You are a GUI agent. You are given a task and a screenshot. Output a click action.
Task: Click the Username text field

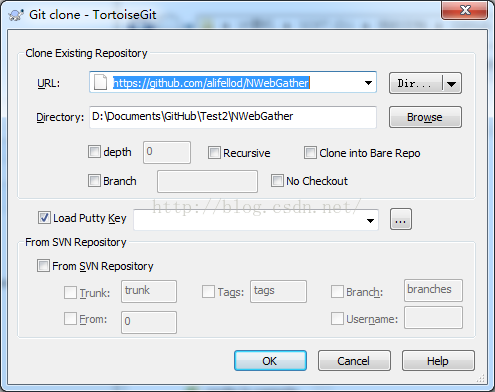433,318
